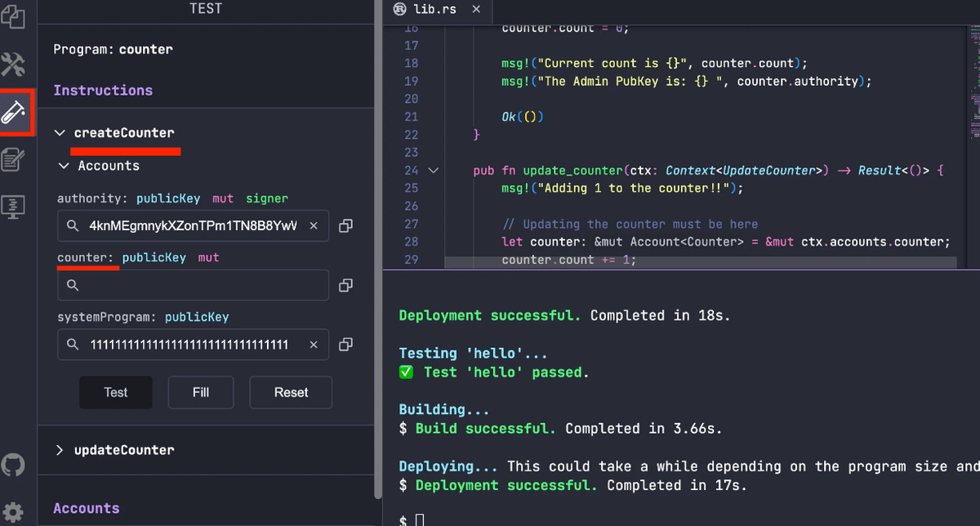Open the Tutorials sidebar icon
This screenshot has width=980, height=526.
pos(13,159)
